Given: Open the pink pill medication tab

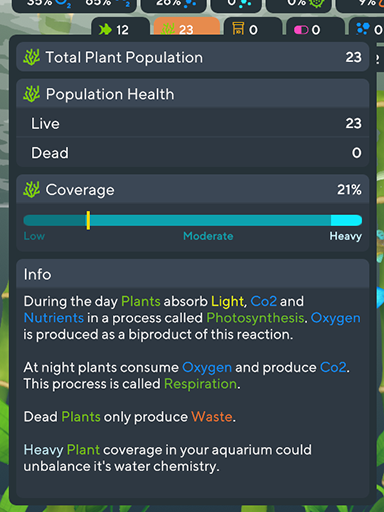Looking at the screenshot, I should pos(315,28).
